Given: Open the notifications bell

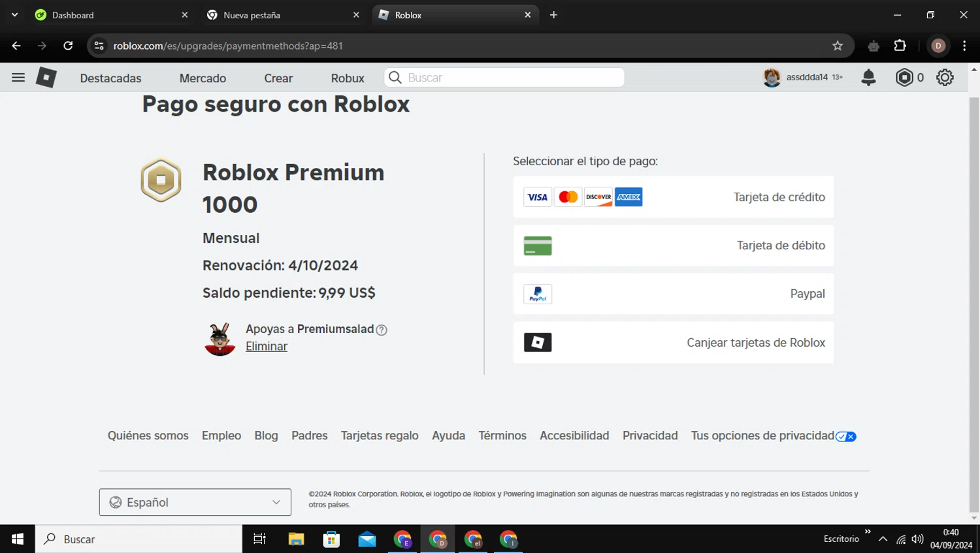Looking at the screenshot, I should (x=868, y=78).
